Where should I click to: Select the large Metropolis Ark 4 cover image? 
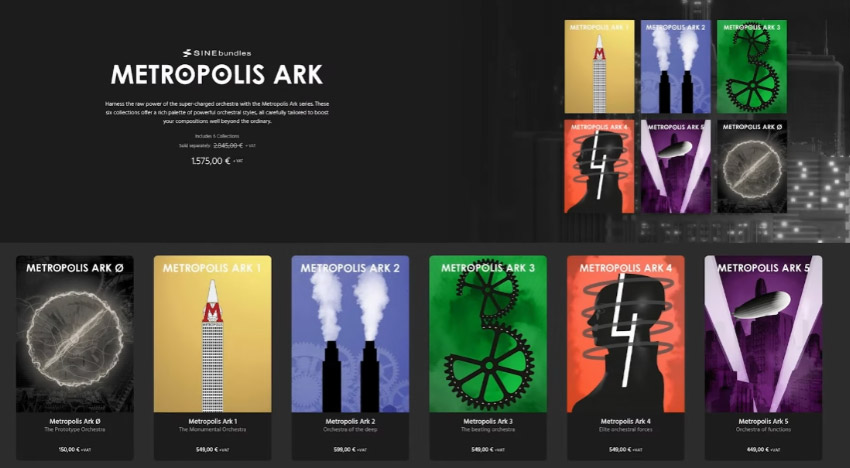click(626, 334)
